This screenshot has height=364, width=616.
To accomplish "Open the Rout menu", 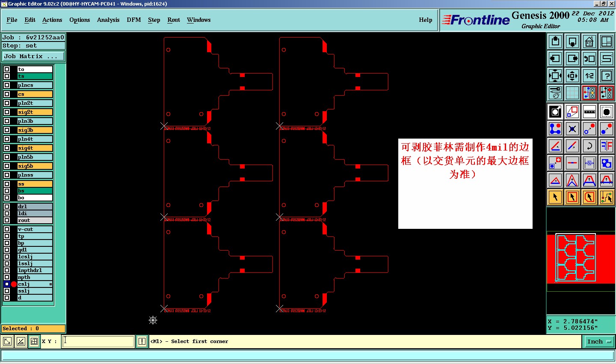I will click(174, 20).
